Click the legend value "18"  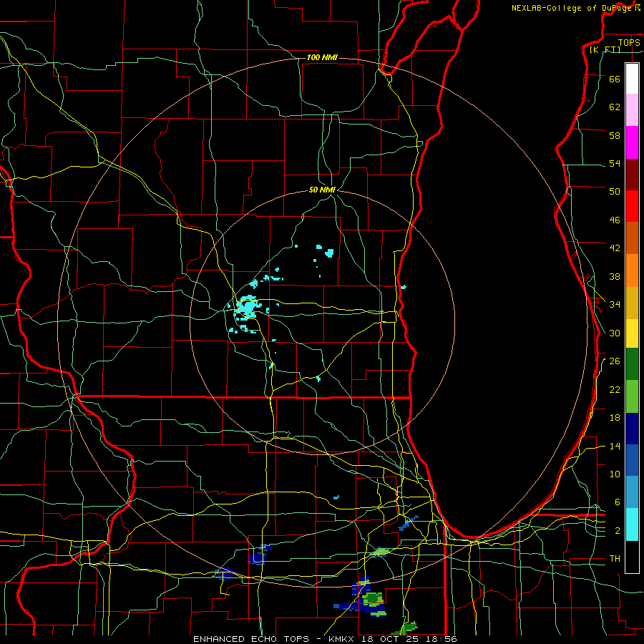point(615,418)
